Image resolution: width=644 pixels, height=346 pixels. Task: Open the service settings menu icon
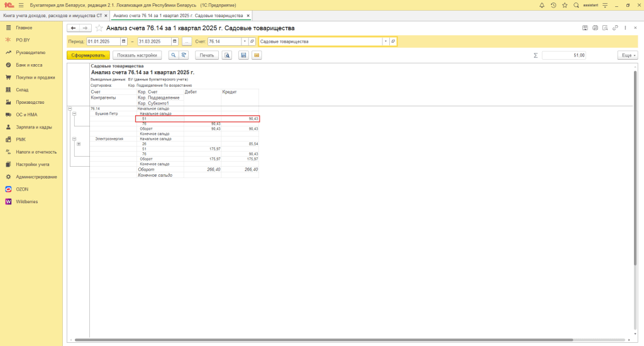pos(605,5)
